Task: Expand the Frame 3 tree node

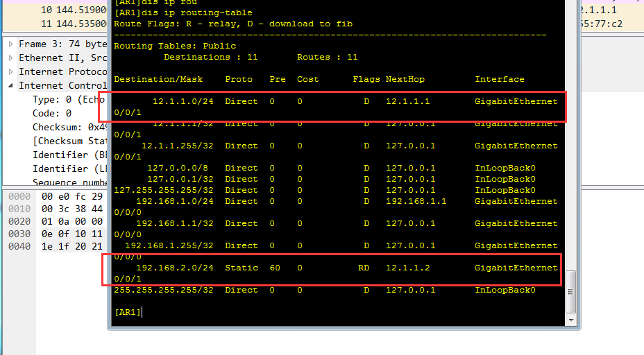Action: coord(11,44)
